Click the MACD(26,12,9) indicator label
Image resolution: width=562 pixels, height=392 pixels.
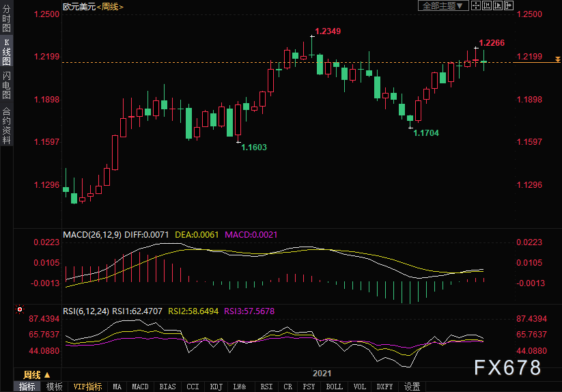click(x=92, y=235)
